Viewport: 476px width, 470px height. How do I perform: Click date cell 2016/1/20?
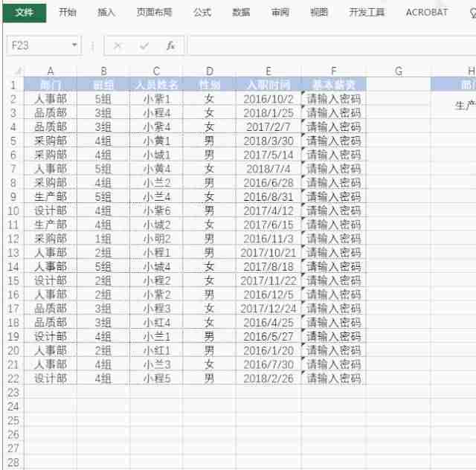[x=268, y=350]
